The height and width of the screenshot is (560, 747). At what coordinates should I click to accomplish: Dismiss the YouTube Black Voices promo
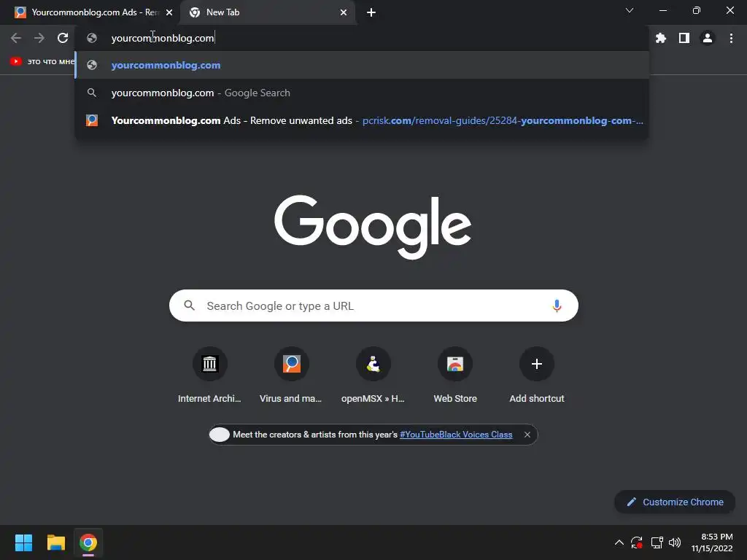(527, 435)
